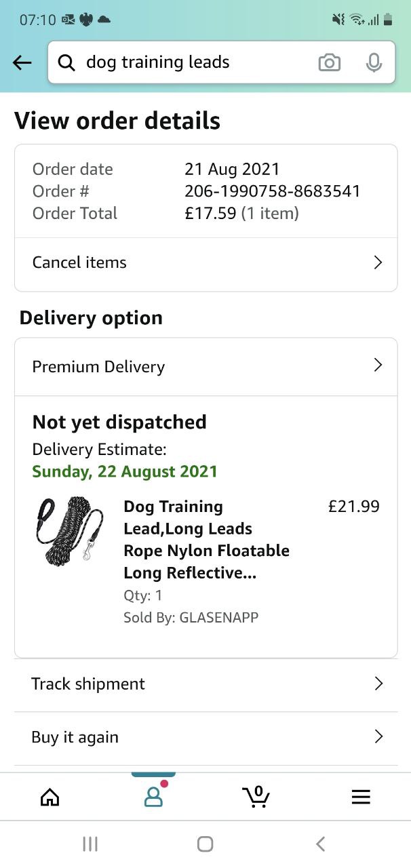The image size is (411, 868).
Task: Expand Cancel items chevron
Action: (378, 262)
